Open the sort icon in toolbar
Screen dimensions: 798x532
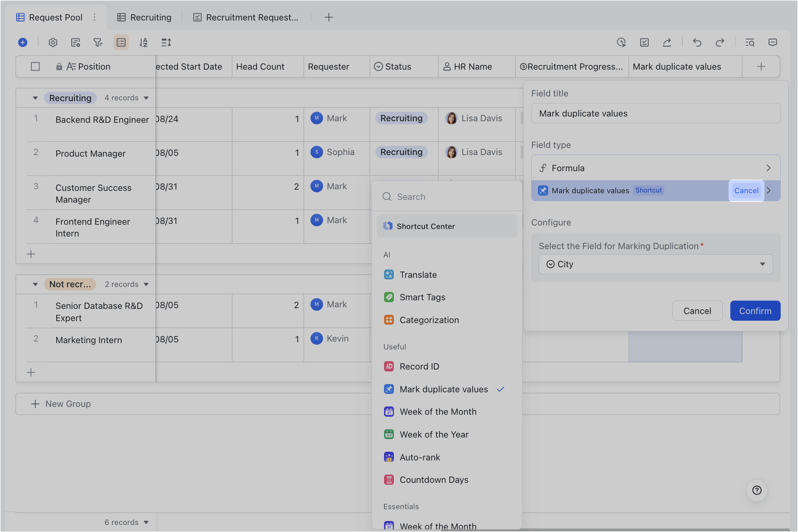[144, 42]
